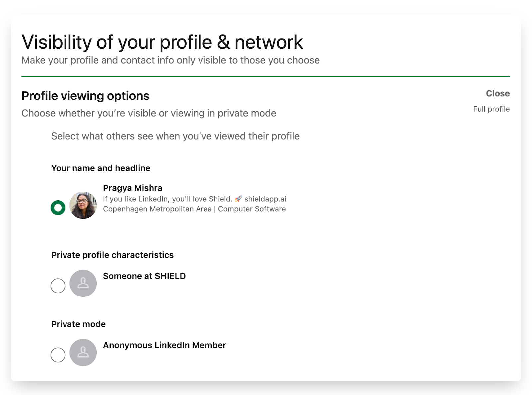Screen dimensions: 532x395
Task: Click the Anonymous LinkedIn Member avatar icon
Action: 83,352
